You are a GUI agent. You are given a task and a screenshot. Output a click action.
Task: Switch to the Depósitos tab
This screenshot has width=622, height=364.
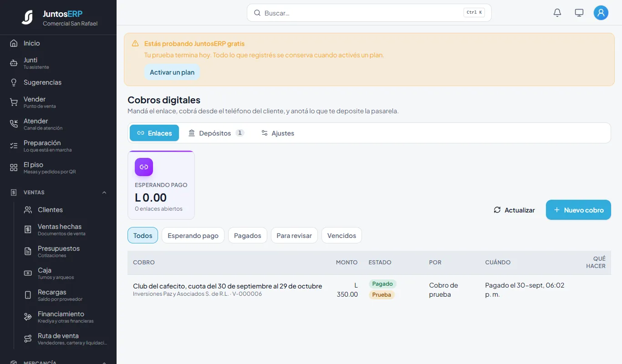coord(216,133)
